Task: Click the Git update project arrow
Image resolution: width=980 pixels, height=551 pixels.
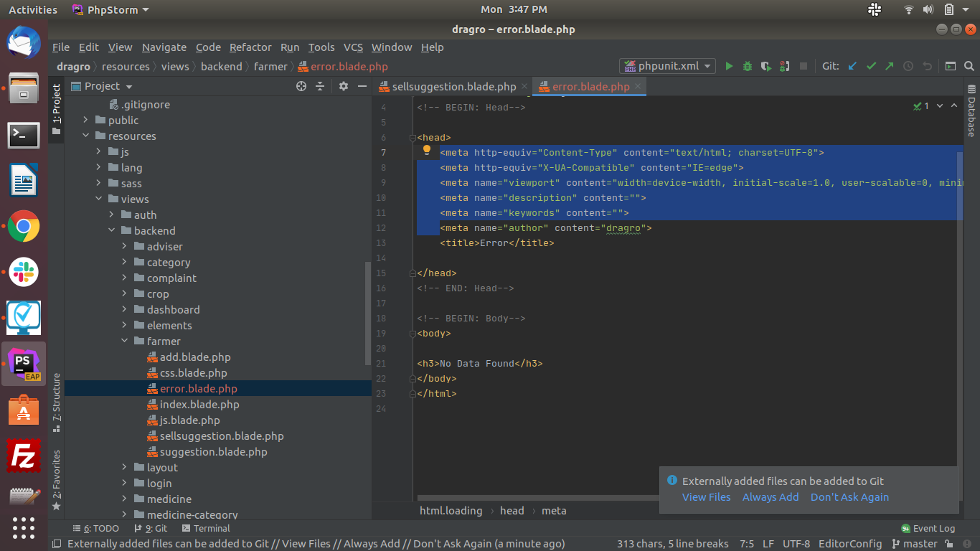Action: click(x=852, y=66)
